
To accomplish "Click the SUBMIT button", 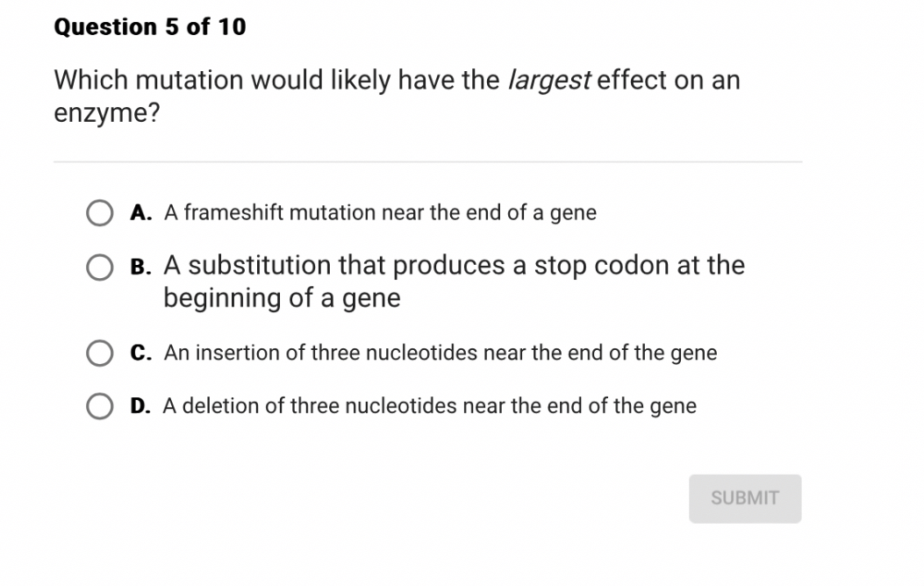I will (x=744, y=498).
